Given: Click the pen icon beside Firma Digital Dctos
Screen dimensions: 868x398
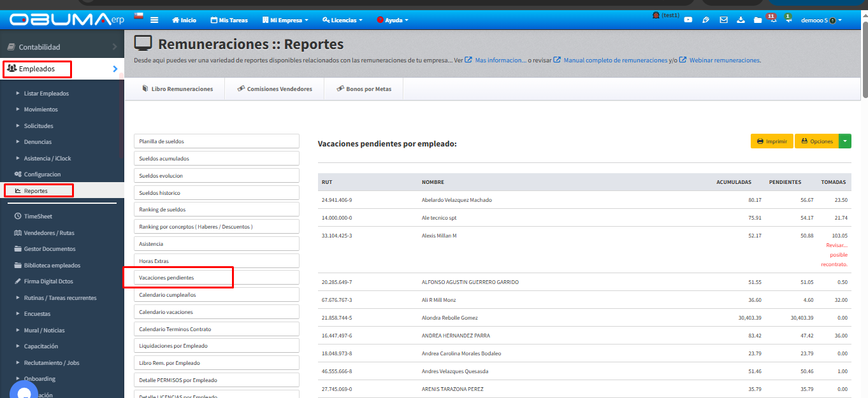Looking at the screenshot, I should pos(18,281).
